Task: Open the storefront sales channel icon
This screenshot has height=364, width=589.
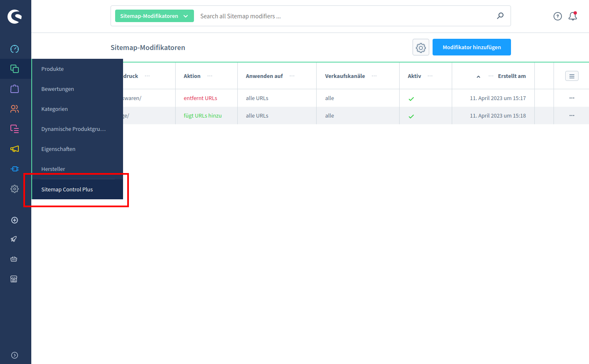Action: (14, 279)
